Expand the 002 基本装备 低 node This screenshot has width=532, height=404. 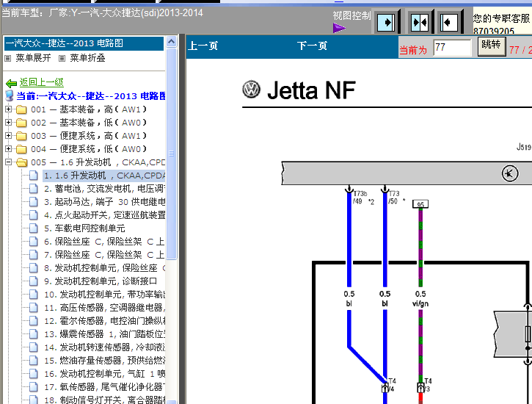[9, 123]
